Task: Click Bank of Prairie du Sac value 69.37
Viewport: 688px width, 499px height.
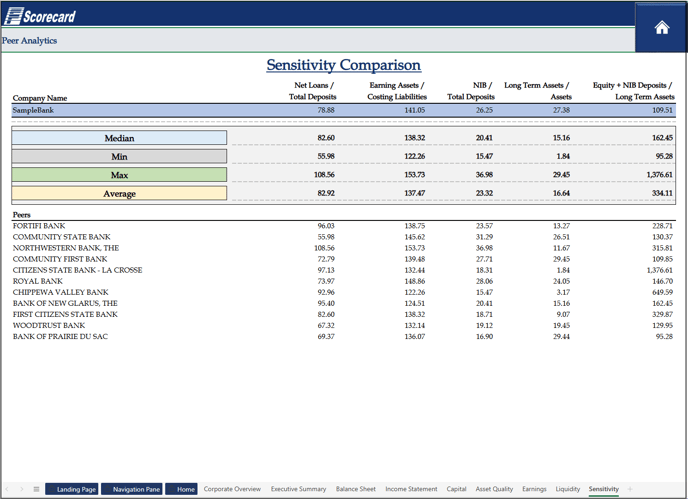Action: pyautogui.click(x=326, y=336)
